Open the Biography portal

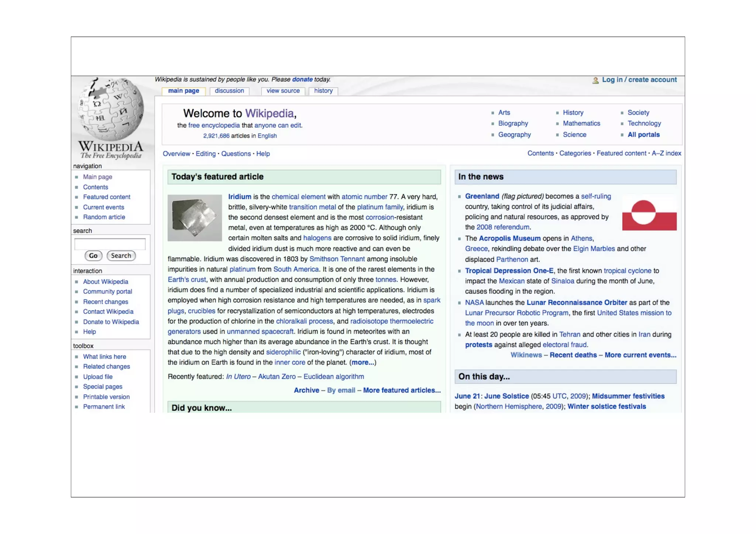pyautogui.click(x=513, y=123)
